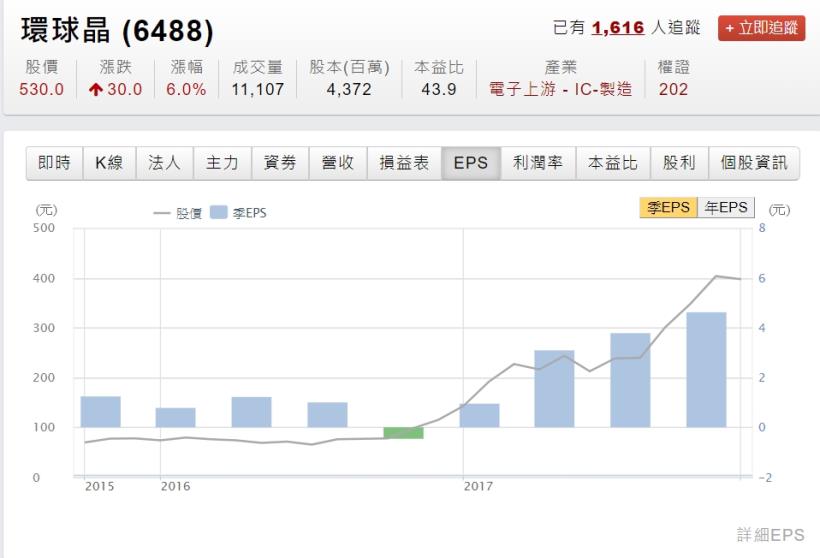Click the red up-arrow price change icon
The height and width of the screenshot is (558, 820).
tap(95, 90)
